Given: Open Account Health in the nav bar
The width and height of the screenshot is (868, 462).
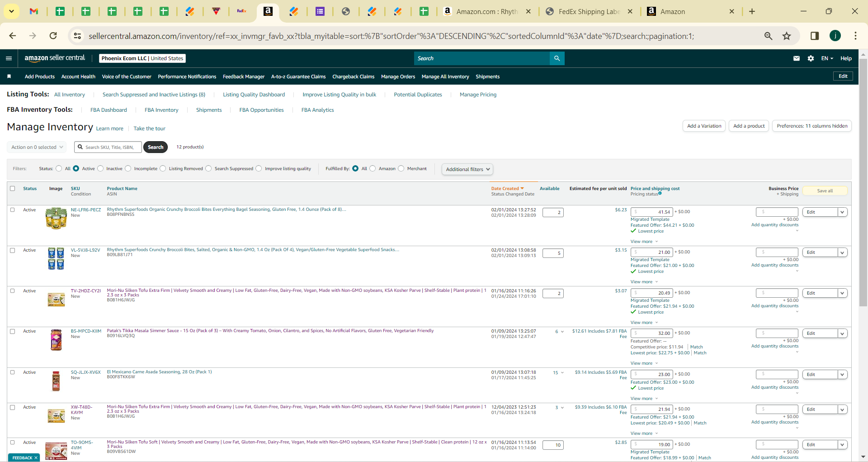Looking at the screenshot, I should tap(78, 76).
